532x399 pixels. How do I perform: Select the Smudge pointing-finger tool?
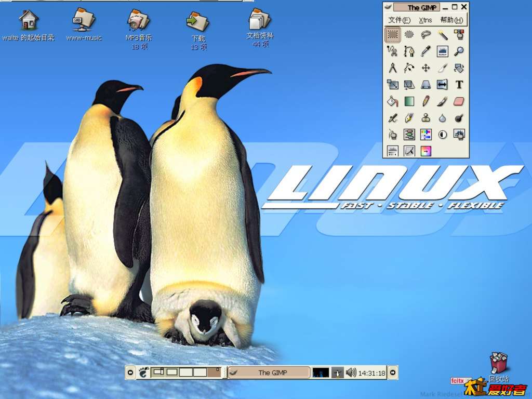(x=393, y=135)
